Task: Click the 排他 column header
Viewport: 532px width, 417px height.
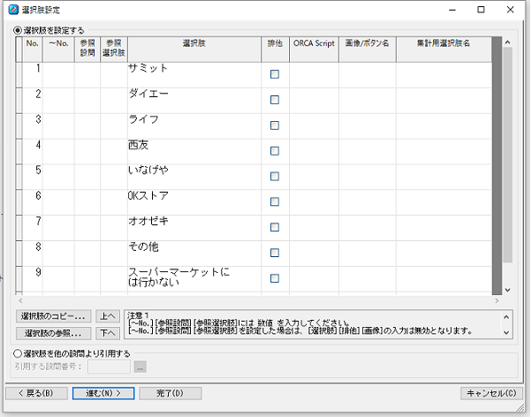Action: [275, 49]
